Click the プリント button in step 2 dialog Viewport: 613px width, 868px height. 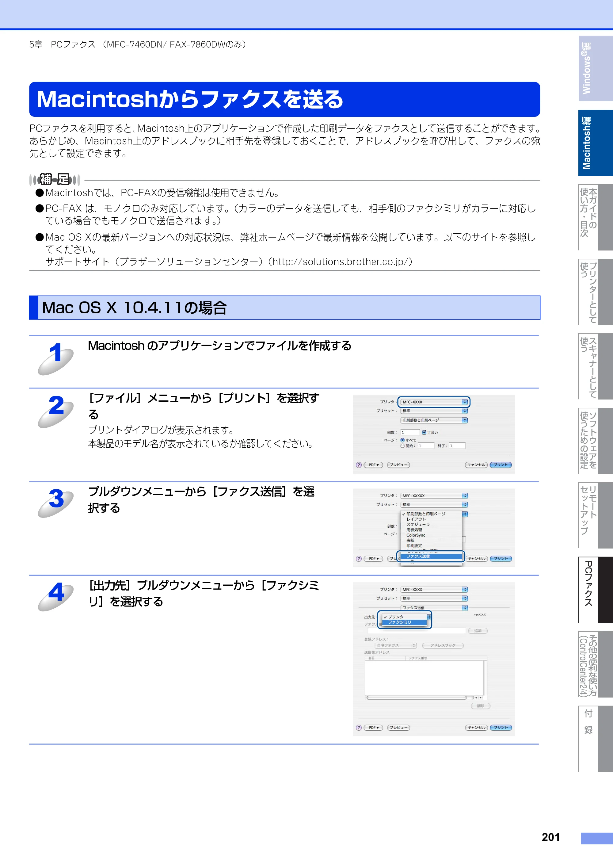point(501,465)
